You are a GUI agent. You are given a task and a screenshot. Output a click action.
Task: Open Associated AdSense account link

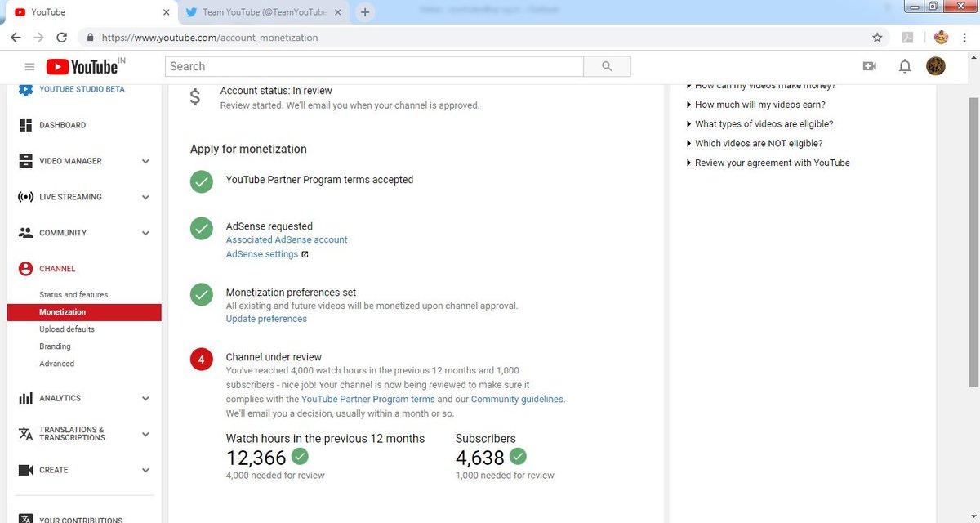[x=287, y=239]
